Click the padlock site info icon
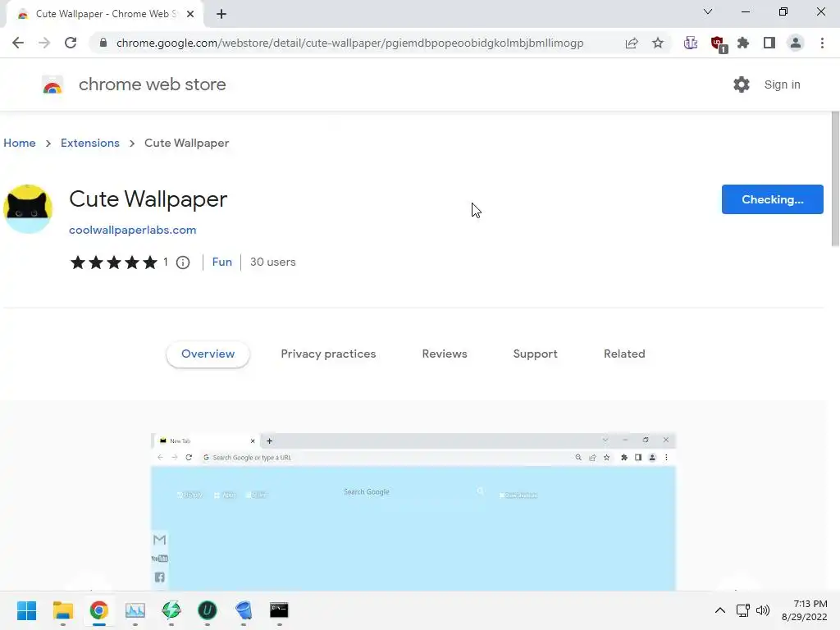 (x=103, y=43)
